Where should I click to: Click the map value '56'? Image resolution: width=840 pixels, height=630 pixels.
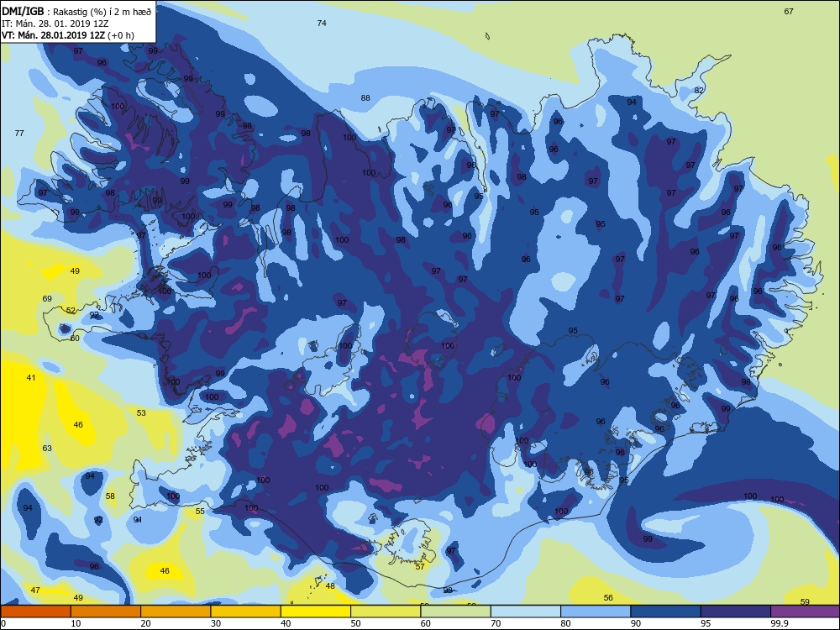point(608,598)
